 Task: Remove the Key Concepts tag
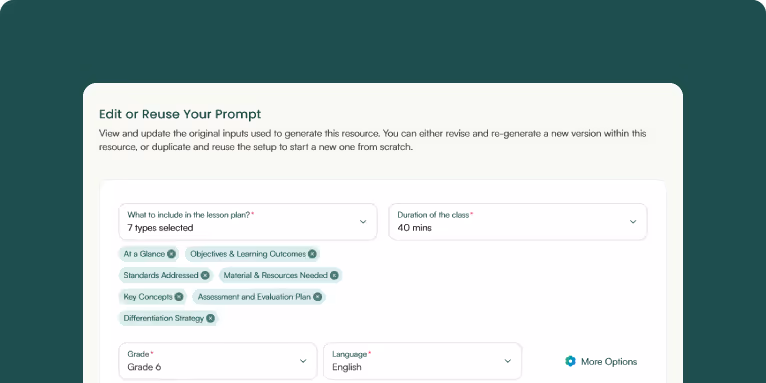tap(179, 297)
